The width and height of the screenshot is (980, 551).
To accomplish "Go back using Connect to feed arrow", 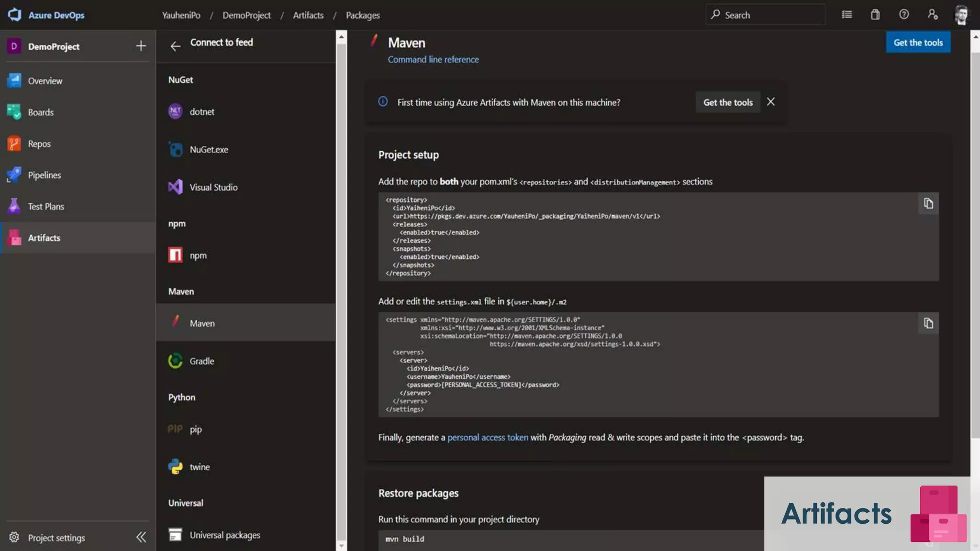I will click(175, 46).
